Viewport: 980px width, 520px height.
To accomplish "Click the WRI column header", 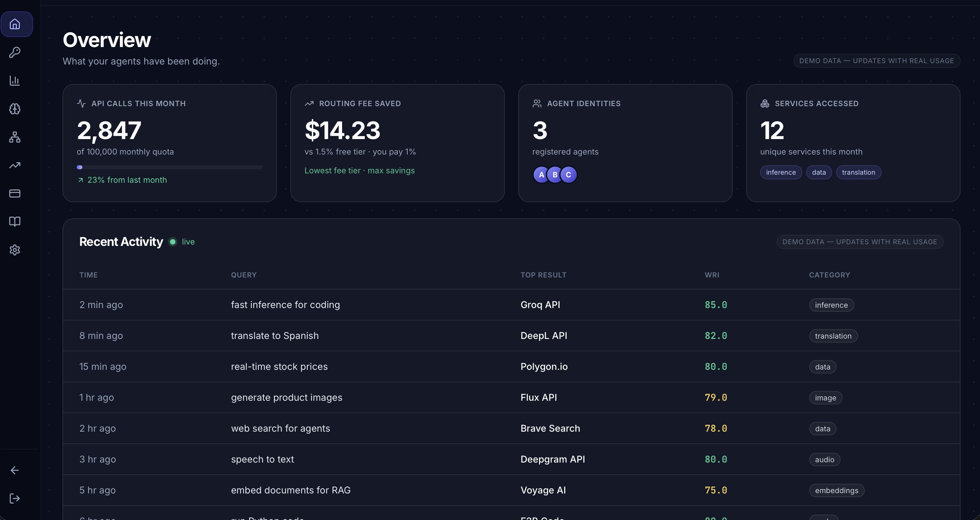I will [712, 275].
